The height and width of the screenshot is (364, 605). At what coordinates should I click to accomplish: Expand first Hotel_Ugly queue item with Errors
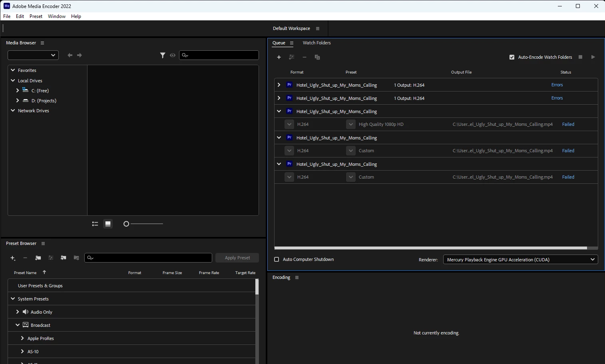279,85
